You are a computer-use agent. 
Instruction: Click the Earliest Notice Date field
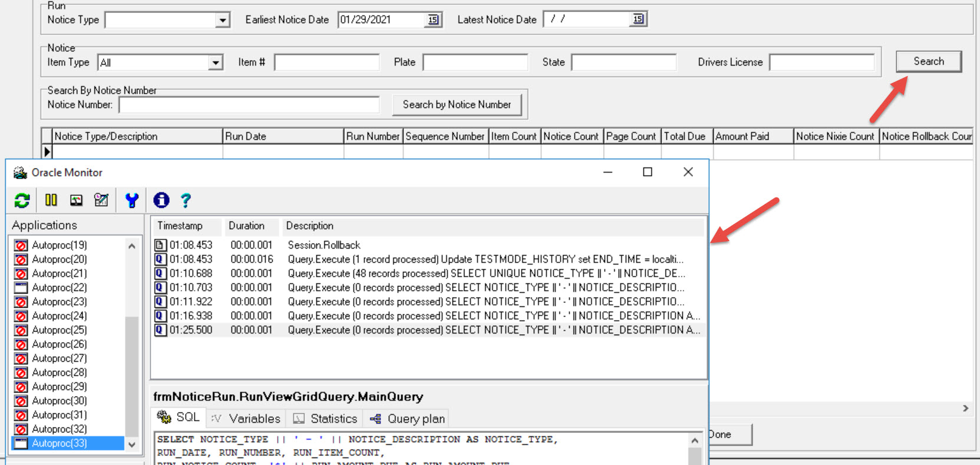pyautogui.click(x=382, y=19)
